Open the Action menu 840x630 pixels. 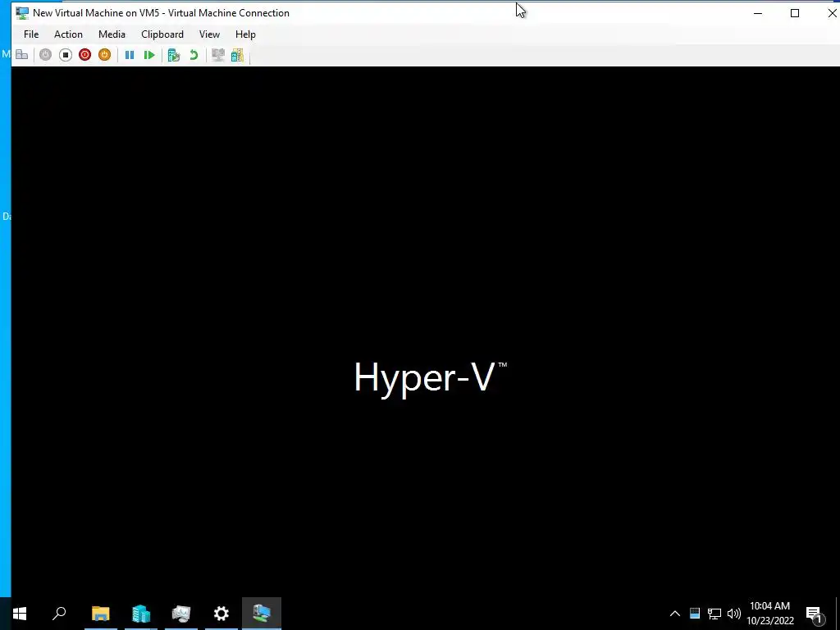[69, 34]
